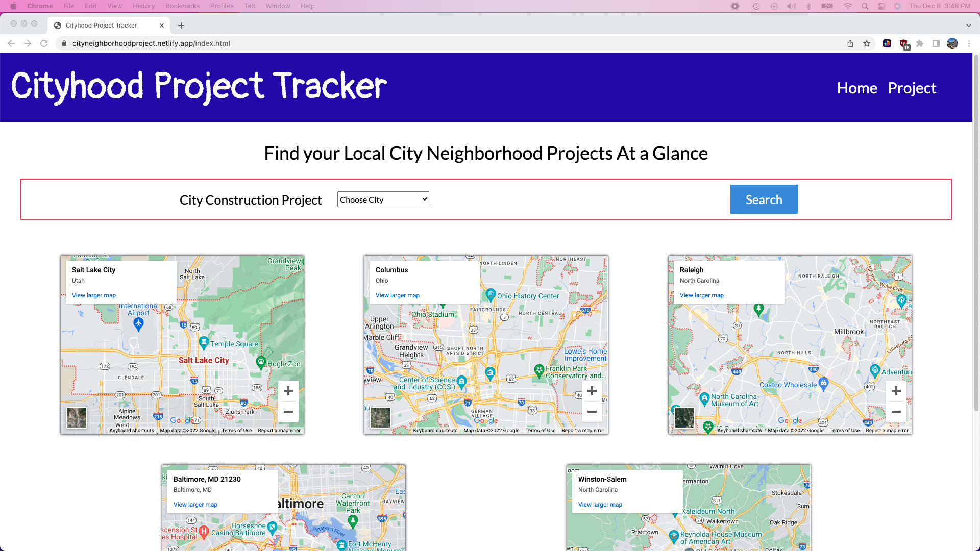
Task: Switch Columbus map to satellite view
Action: pos(380,418)
